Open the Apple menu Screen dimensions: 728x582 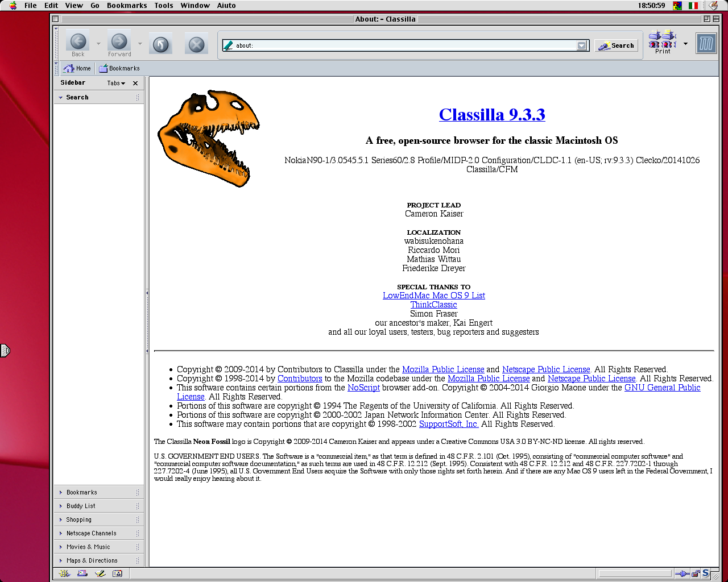click(x=13, y=5)
